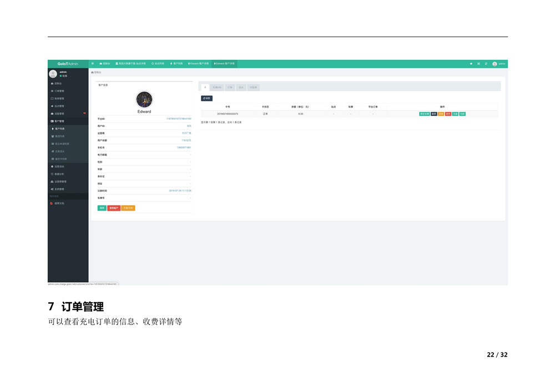Open 使用文档 document link in sidebar
The image size is (555, 392).
coord(59,203)
